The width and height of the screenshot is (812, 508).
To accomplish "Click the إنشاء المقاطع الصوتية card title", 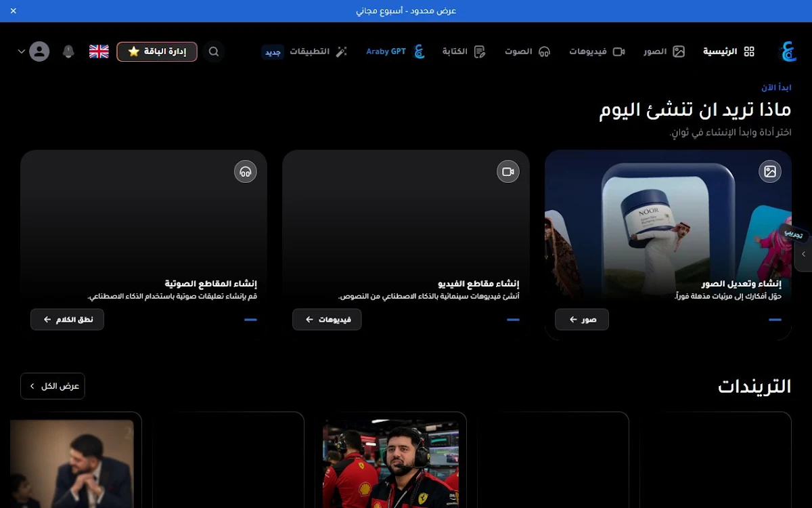I will tap(211, 284).
